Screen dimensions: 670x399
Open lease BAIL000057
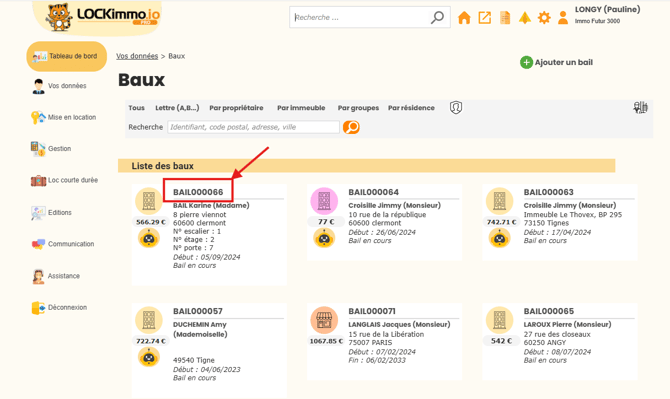(x=198, y=311)
